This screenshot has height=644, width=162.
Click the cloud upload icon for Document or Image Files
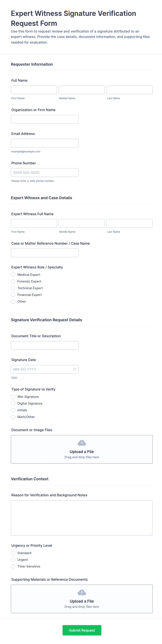[82, 443]
